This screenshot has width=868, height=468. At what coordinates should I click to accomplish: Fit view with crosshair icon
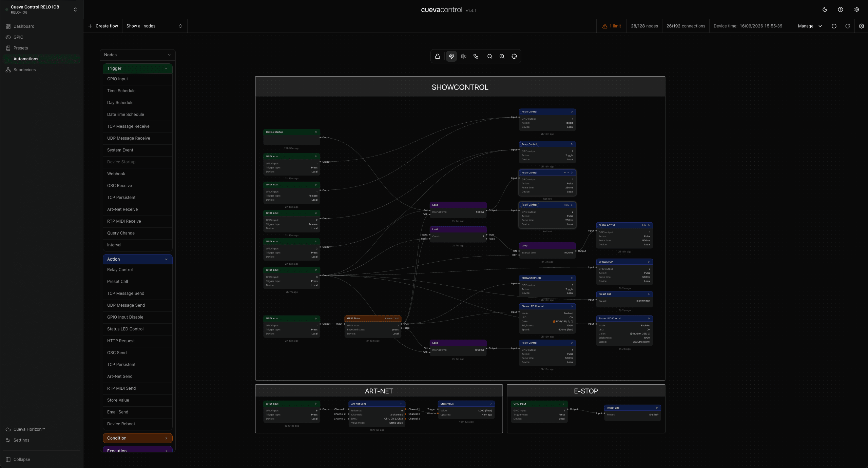(x=514, y=56)
